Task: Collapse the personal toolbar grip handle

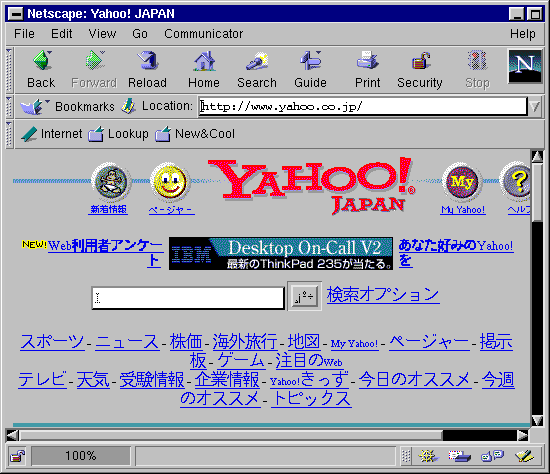Action: [9, 134]
